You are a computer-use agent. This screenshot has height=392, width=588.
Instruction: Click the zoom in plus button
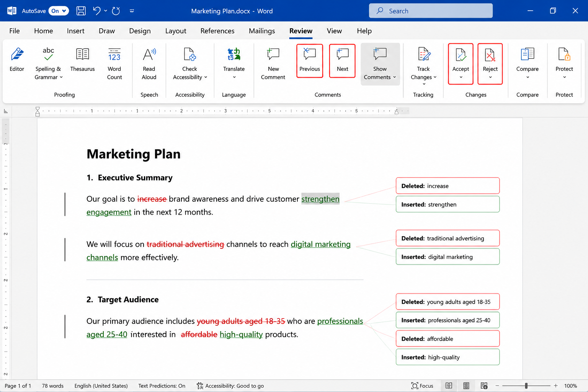[x=555, y=386]
